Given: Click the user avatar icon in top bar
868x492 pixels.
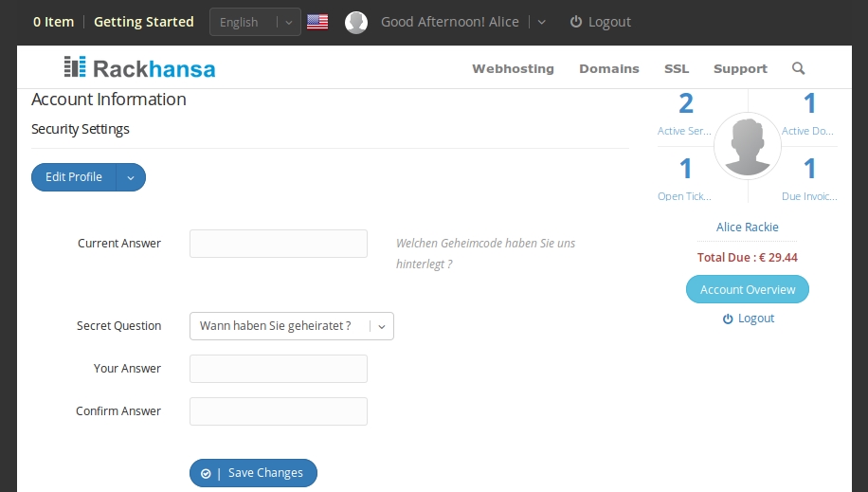Looking at the screenshot, I should (356, 22).
